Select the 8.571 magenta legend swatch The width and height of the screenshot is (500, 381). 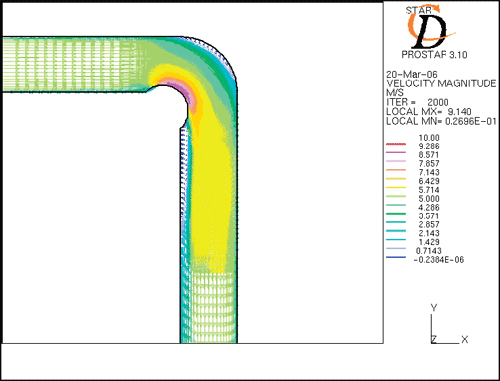click(396, 152)
